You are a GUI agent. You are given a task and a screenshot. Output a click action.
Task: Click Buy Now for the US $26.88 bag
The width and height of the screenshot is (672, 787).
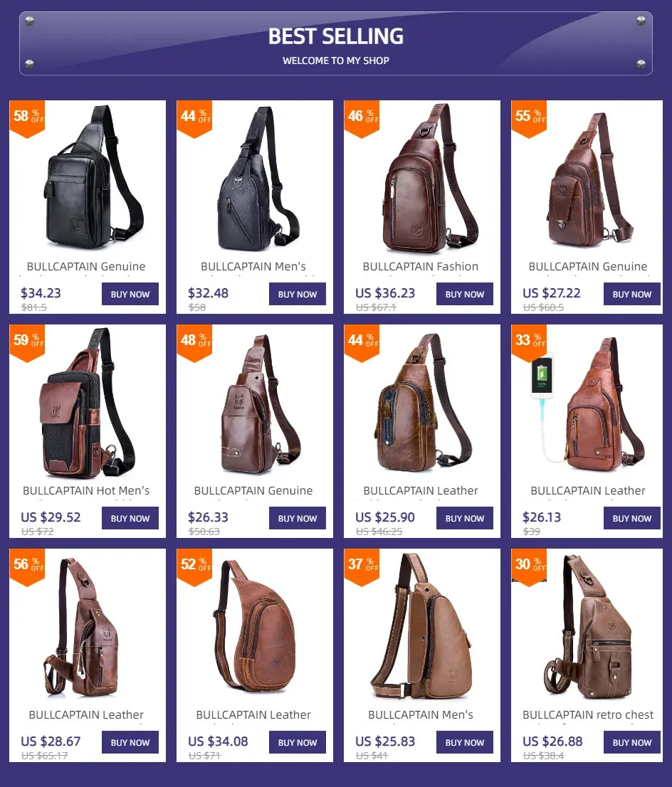coord(632,742)
